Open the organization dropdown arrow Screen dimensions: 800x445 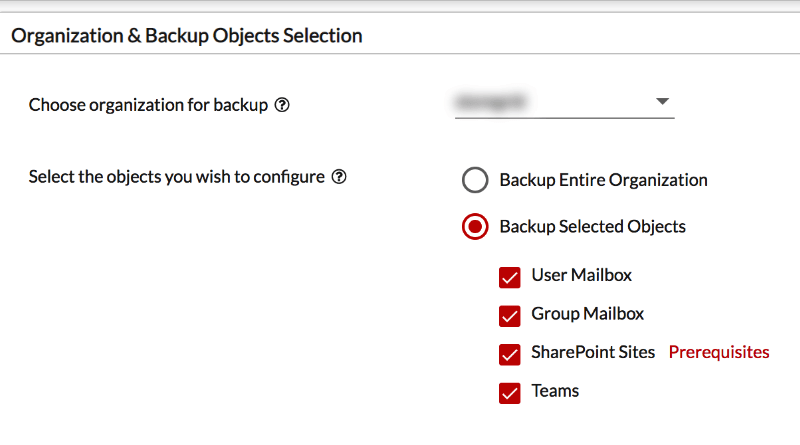click(662, 101)
